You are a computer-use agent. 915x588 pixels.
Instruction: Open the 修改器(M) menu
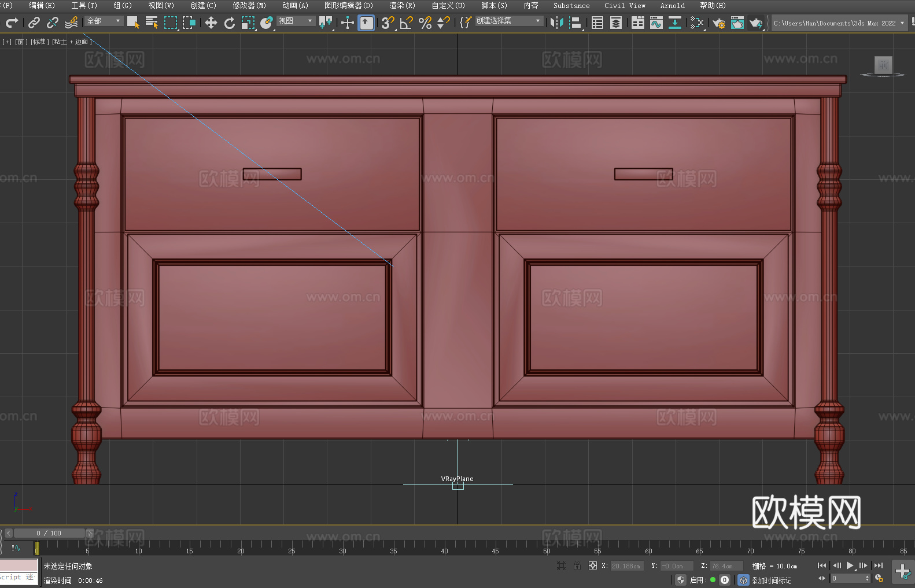pos(249,5)
